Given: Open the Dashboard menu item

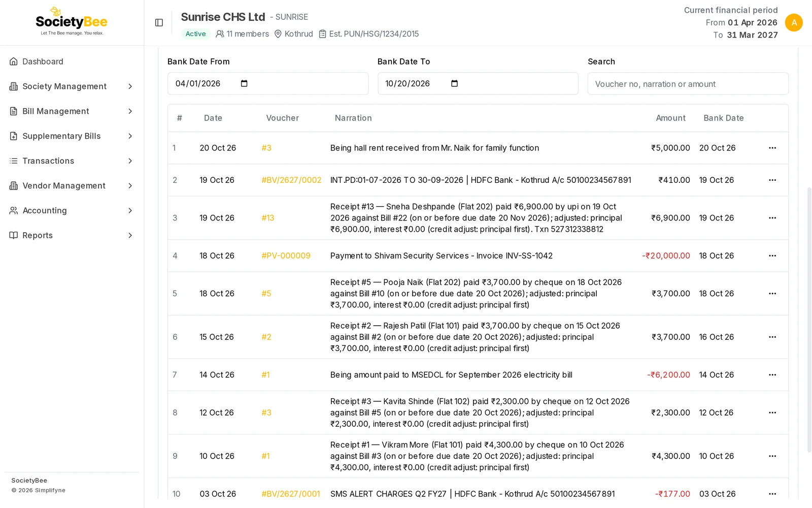Looking at the screenshot, I should pos(72,61).
